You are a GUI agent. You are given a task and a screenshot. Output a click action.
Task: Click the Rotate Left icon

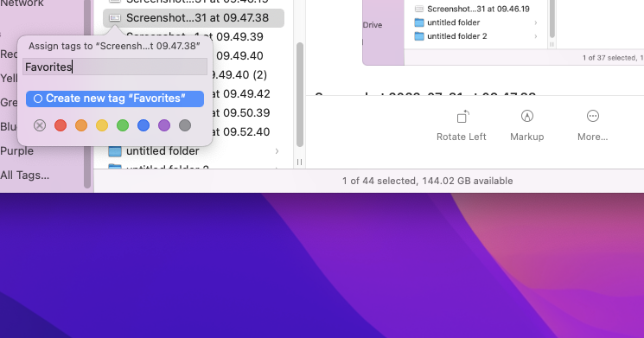[x=462, y=117]
